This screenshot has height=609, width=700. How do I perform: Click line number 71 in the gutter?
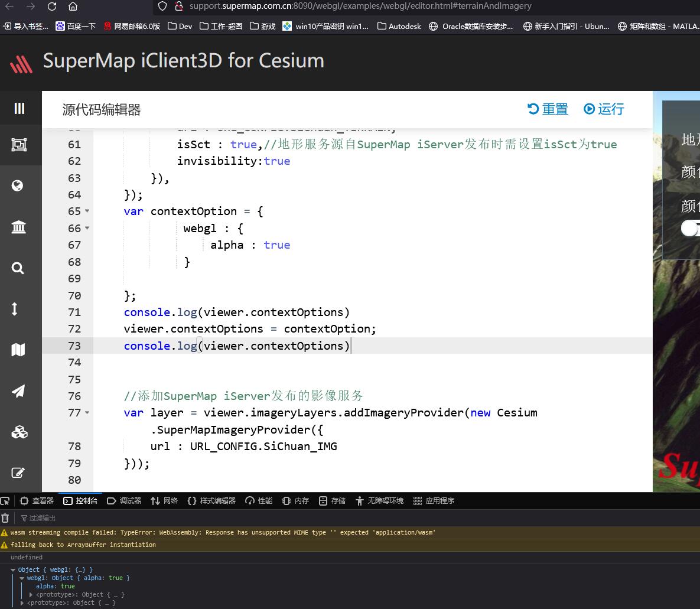click(74, 312)
